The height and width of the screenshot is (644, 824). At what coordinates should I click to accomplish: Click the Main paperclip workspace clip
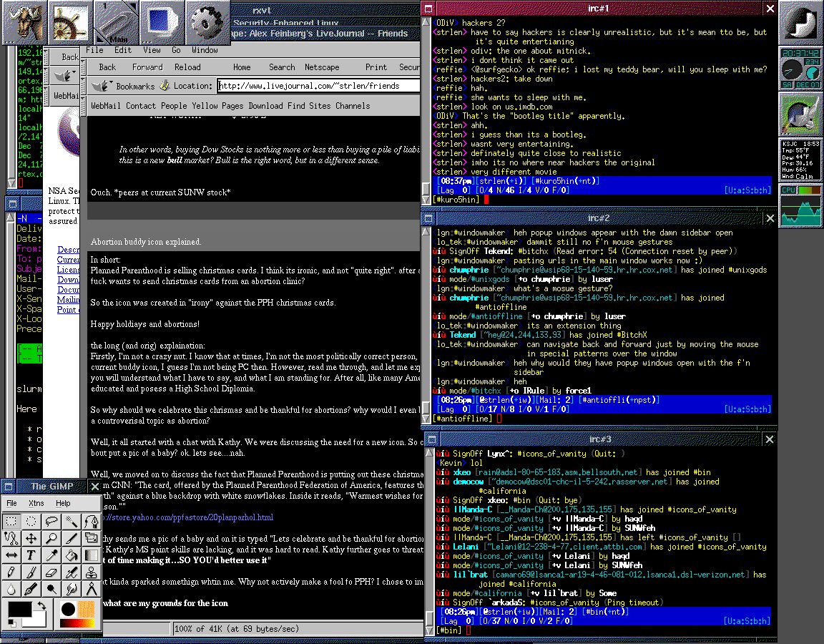pyautogui.click(x=116, y=23)
